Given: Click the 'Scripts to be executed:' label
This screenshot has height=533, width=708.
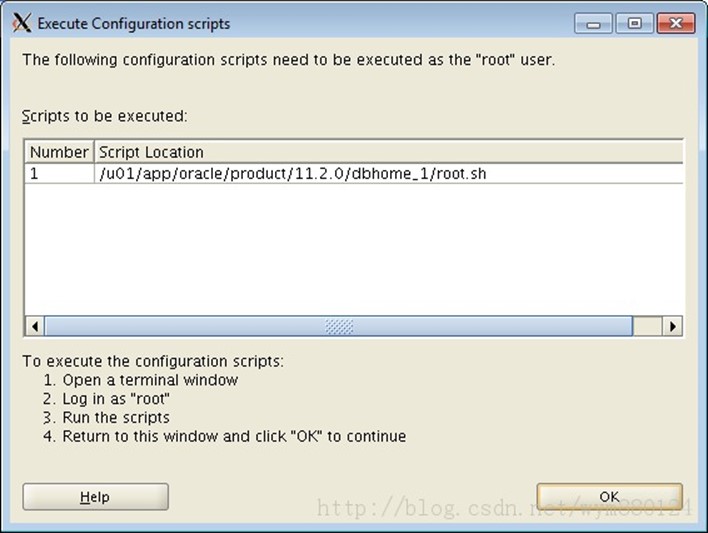Looking at the screenshot, I should coord(104,116).
